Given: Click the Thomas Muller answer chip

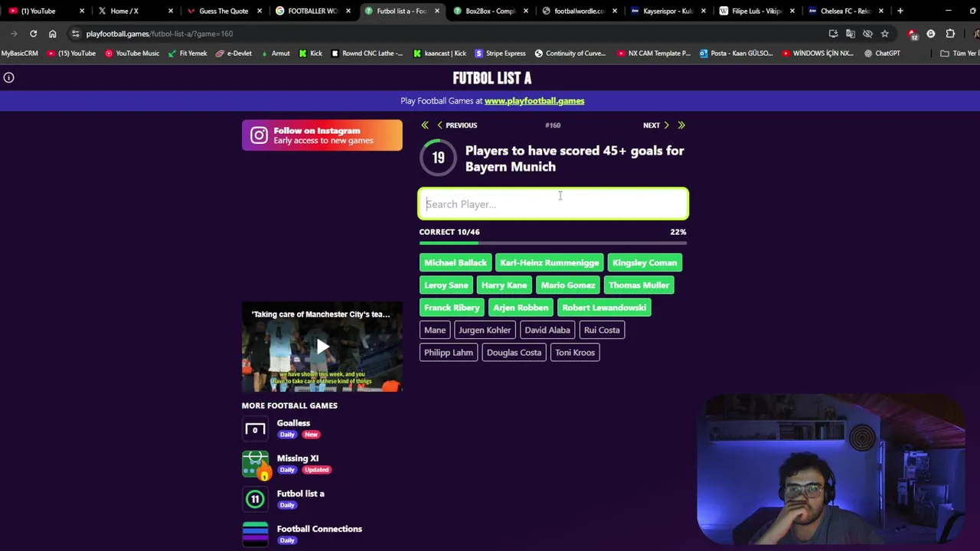Looking at the screenshot, I should [639, 285].
